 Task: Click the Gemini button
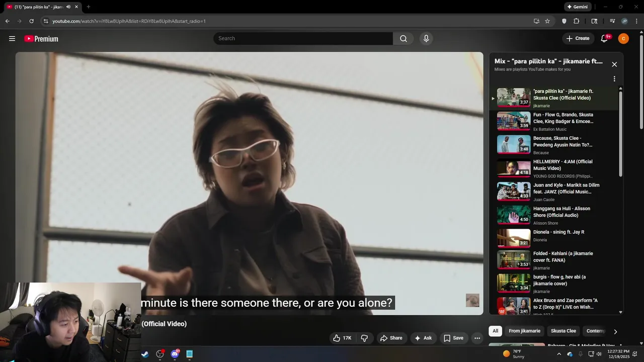tap(577, 7)
